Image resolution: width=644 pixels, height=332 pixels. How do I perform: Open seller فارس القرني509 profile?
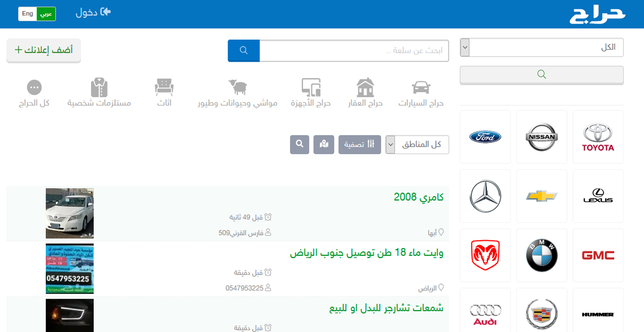point(245,232)
